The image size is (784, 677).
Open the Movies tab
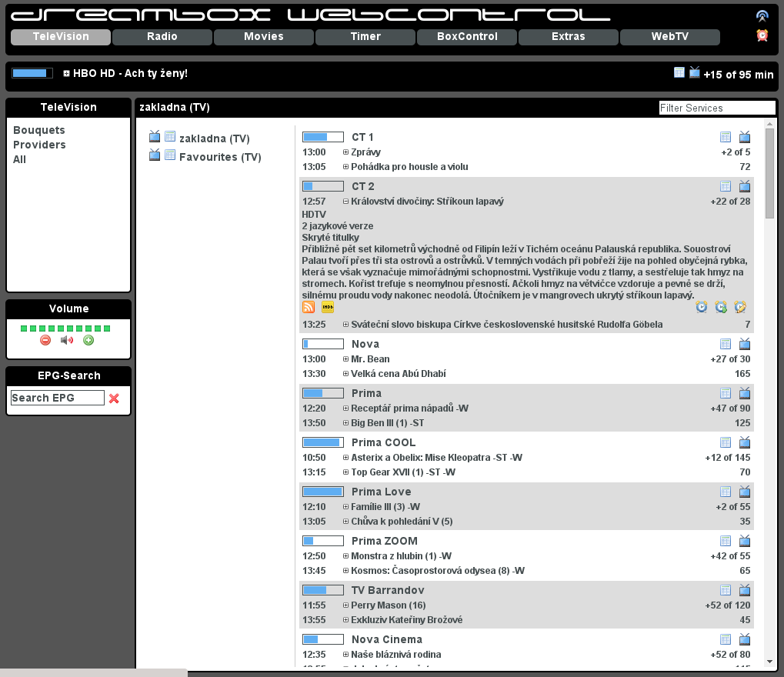pos(264,37)
